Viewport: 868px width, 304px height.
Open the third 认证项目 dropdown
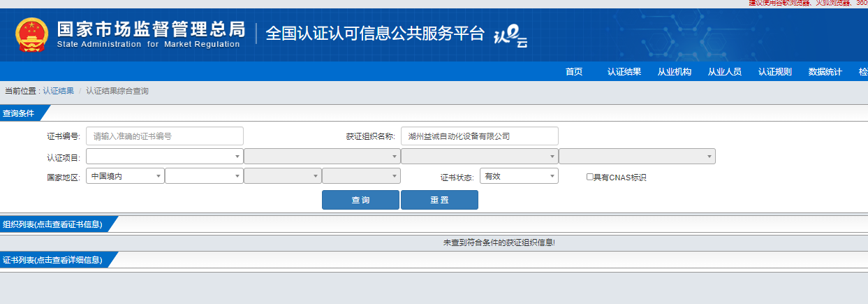pos(480,157)
